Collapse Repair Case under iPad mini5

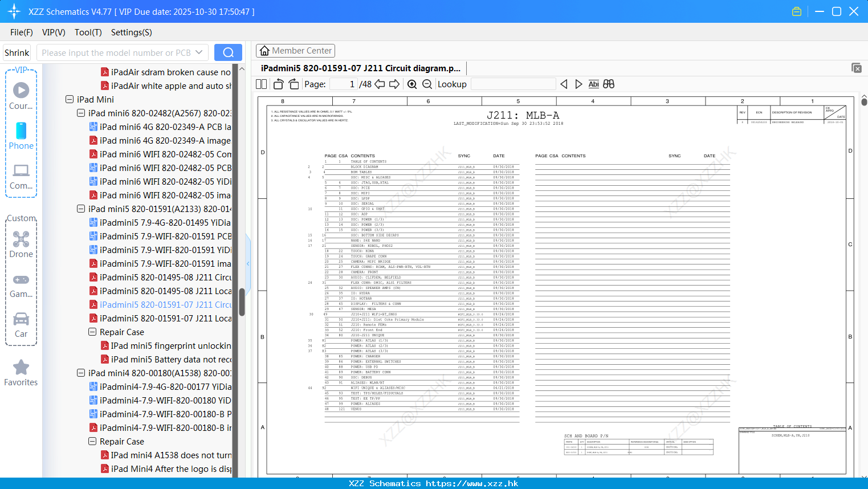coord(92,332)
